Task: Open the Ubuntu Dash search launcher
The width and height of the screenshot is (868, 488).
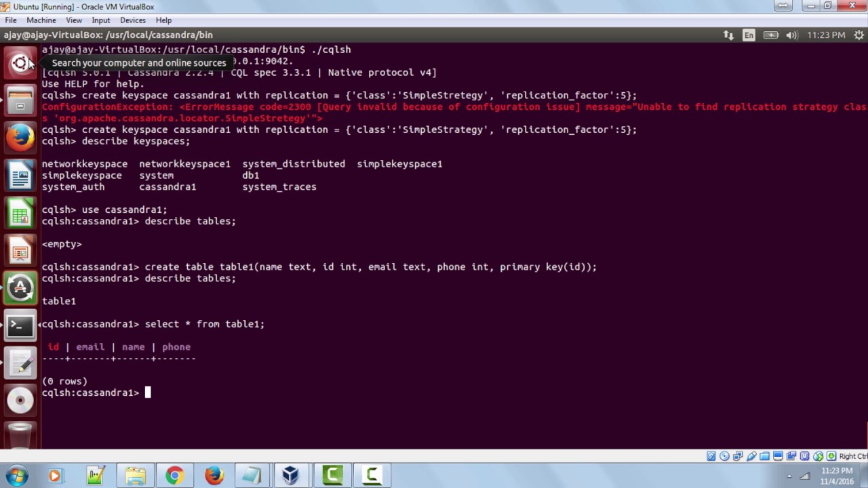Action: point(20,63)
